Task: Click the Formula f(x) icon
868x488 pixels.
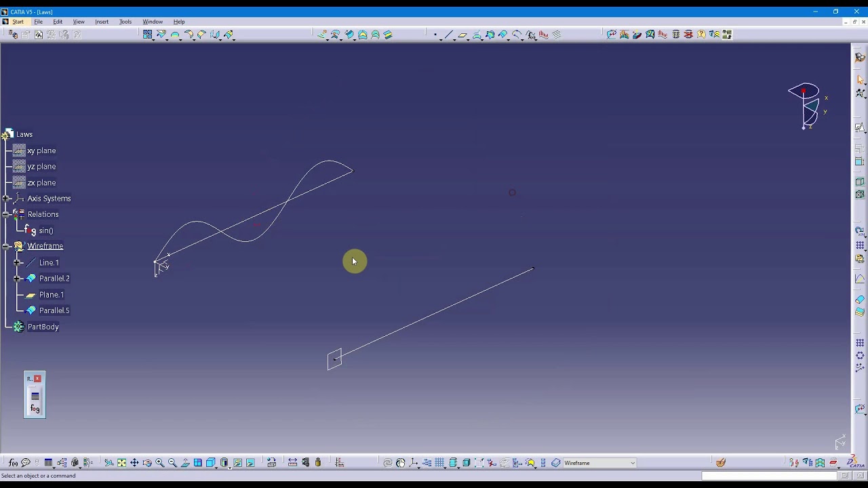Action: [13, 463]
